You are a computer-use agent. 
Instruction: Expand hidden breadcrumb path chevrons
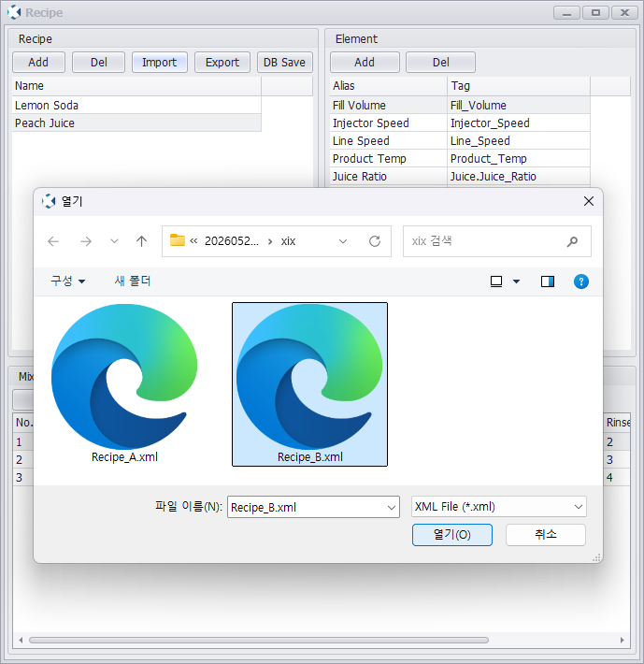pyautogui.click(x=193, y=241)
